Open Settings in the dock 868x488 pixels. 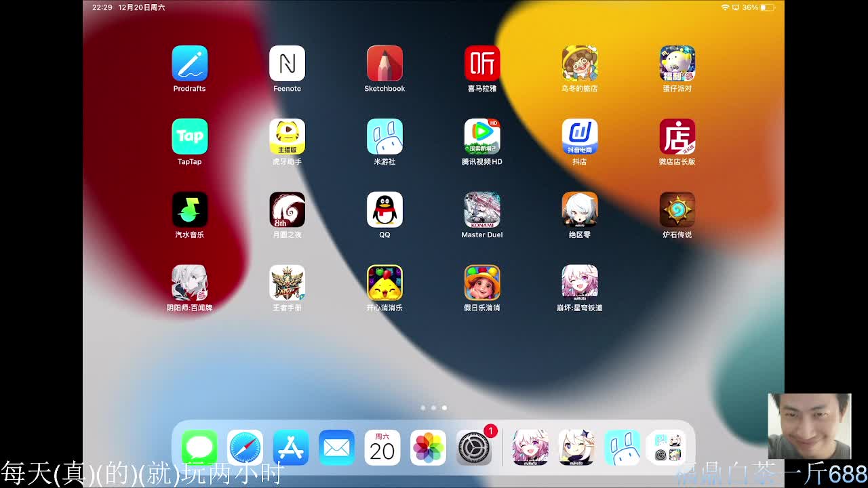click(474, 448)
